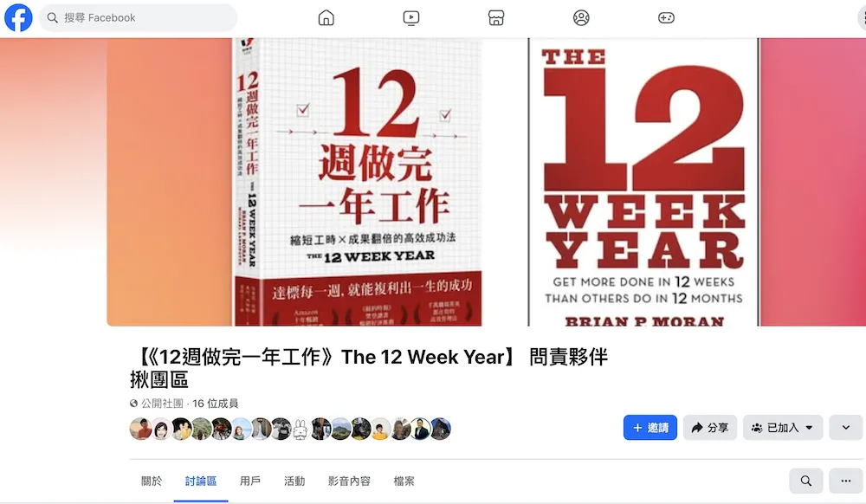This screenshot has width=866, height=504.
Task: Go to the Home feed icon
Action: tap(326, 17)
